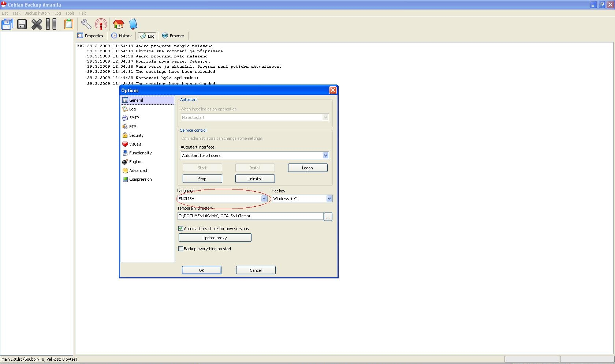This screenshot has width=615, height=364.
Task: Expand the Autostart interface dropdown
Action: coord(325,155)
